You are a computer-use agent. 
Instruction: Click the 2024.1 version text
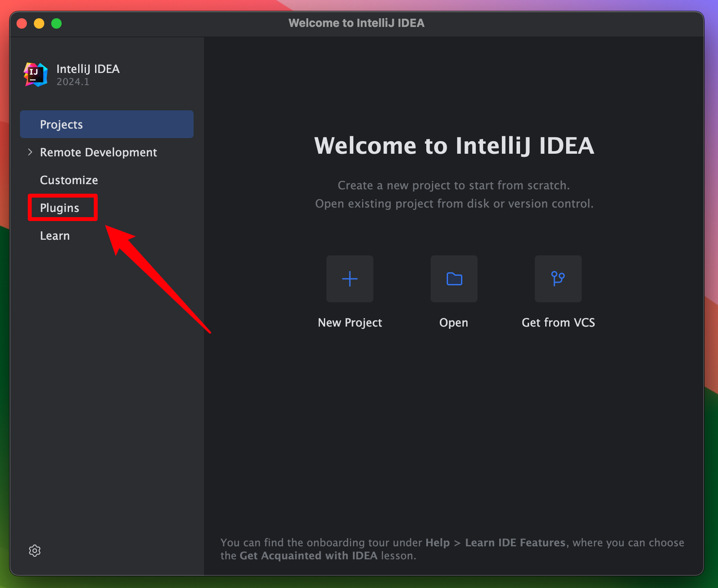tap(73, 82)
